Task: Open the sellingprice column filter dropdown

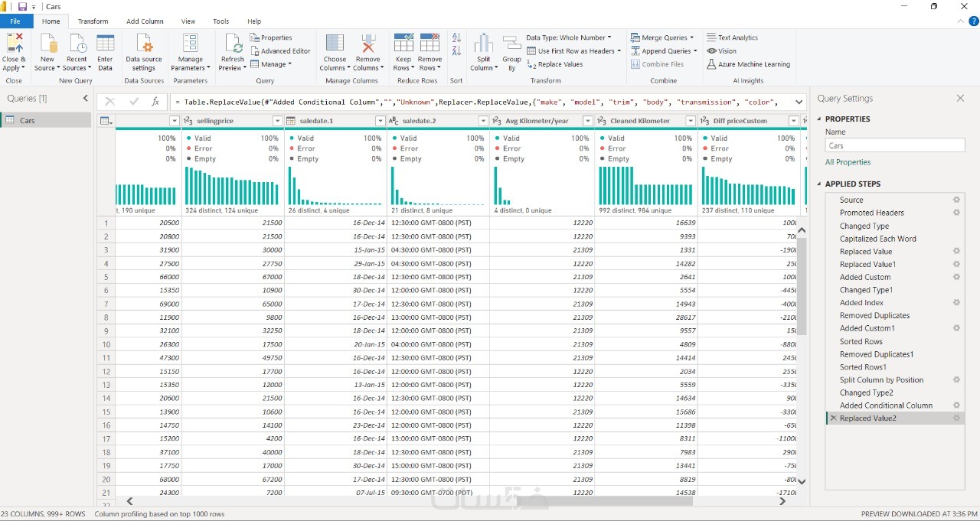Action: pyautogui.click(x=277, y=121)
